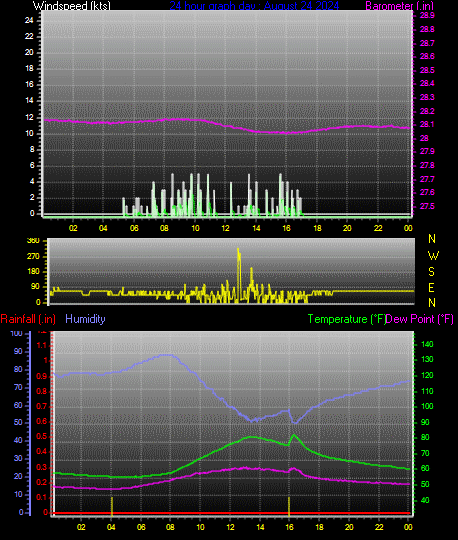The image size is (458, 540).
Task: Click the 24 value on windspeed axis
Action: click(x=29, y=20)
